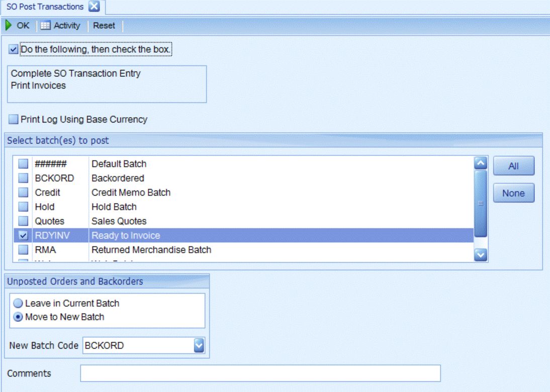Select Leave in Current Batch option
The height and width of the screenshot is (392, 550).
point(19,304)
